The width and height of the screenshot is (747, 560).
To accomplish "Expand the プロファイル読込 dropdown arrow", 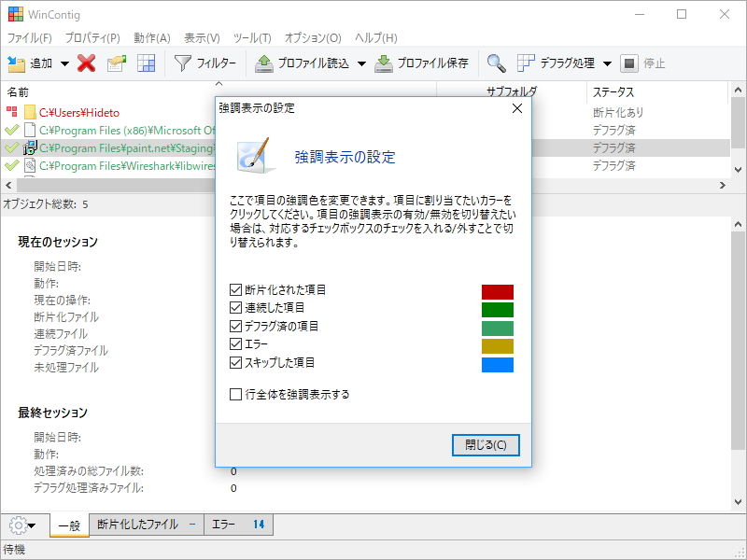I will (x=361, y=63).
